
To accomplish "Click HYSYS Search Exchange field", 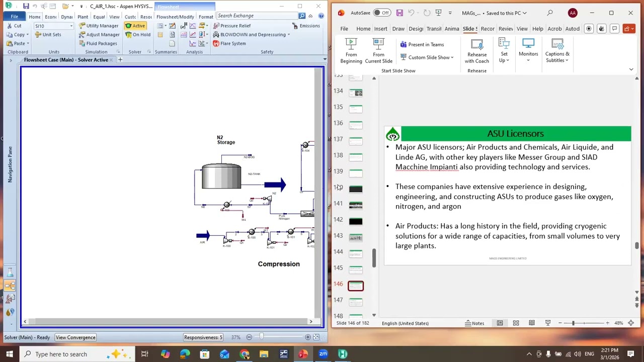I will point(257,16).
